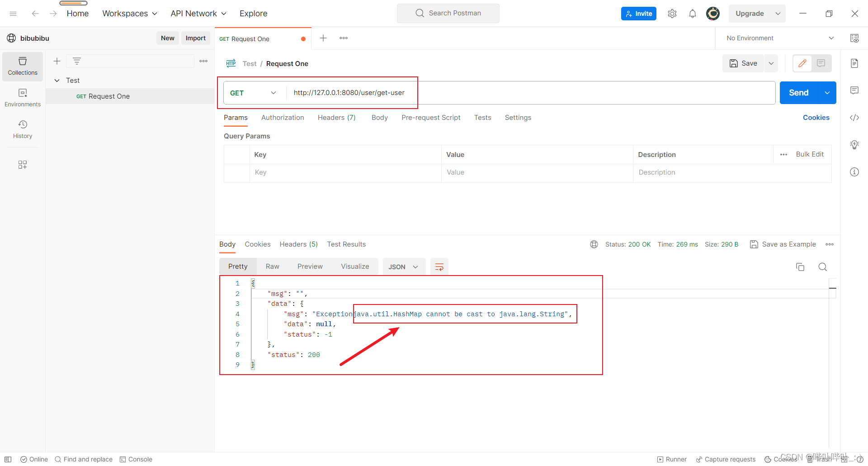The height and width of the screenshot is (466, 868).
Task: Expand the Save options dropdown arrow
Action: [x=771, y=63]
